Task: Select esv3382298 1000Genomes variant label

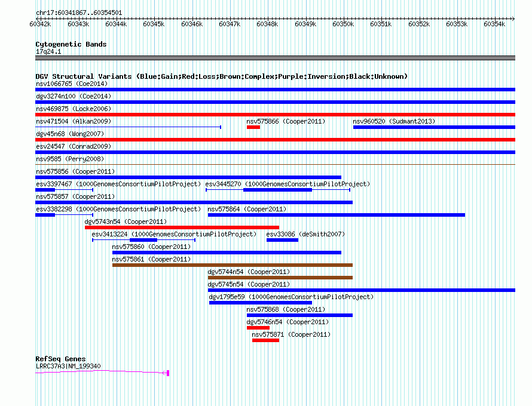Action: [118, 209]
